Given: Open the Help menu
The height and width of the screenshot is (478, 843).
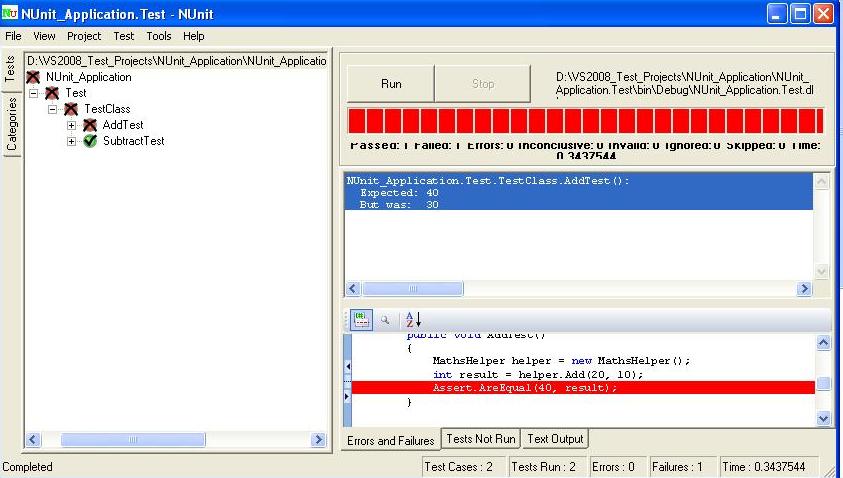Looking at the screenshot, I should (x=194, y=36).
